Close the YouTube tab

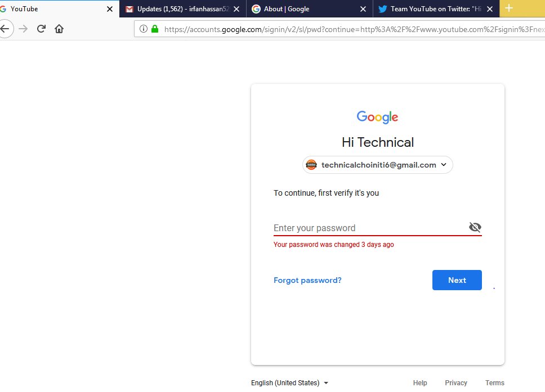click(x=109, y=9)
